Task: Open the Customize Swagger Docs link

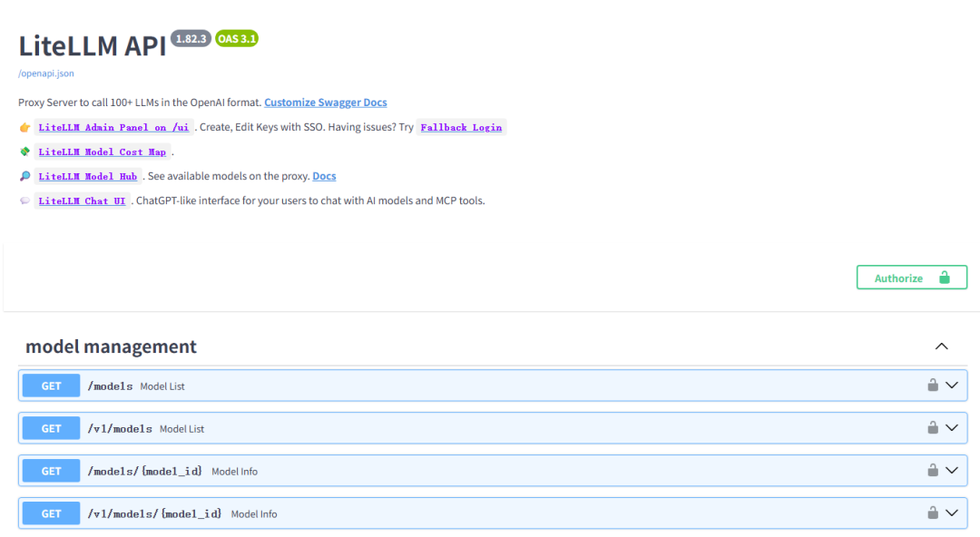Action: coord(326,102)
